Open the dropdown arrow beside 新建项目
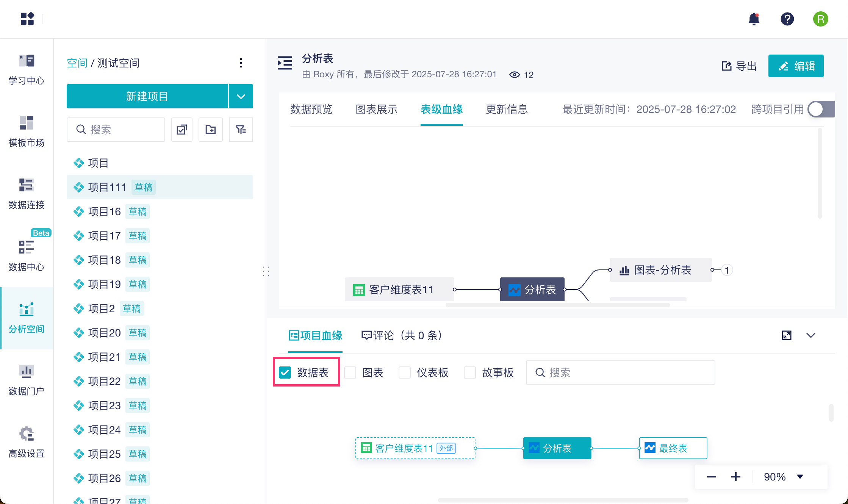Image resolution: width=848 pixels, height=504 pixels. point(241,96)
